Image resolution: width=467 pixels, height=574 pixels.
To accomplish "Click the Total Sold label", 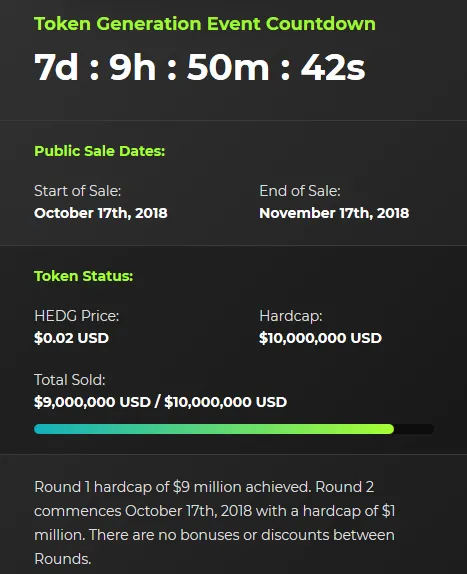I will pos(70,380).
